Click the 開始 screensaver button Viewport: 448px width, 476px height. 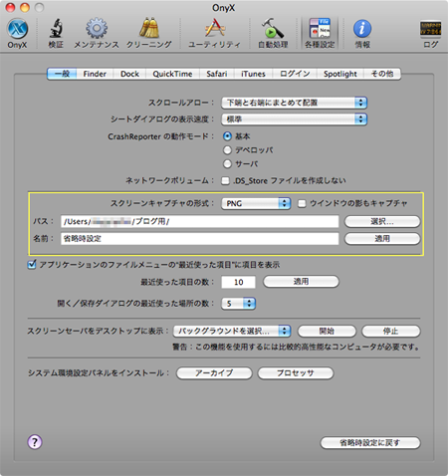point(327,331)
